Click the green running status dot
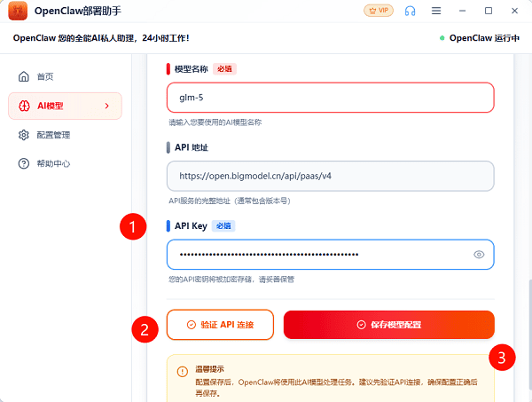 pyautogui.click(x=442, y=38)
